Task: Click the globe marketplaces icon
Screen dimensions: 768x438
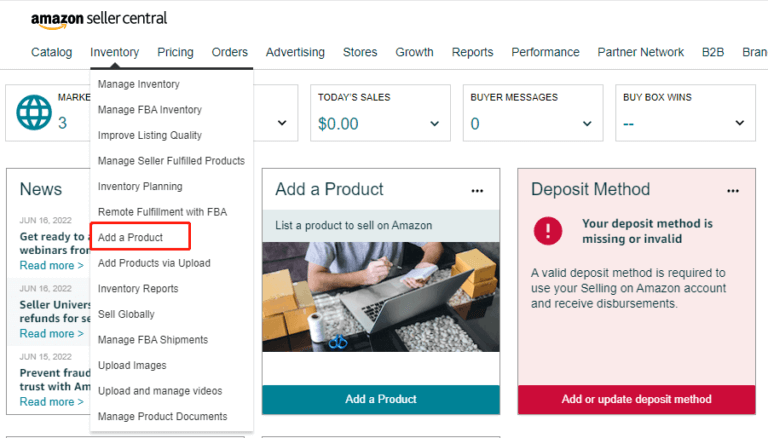Action: (x=34, y=113)
